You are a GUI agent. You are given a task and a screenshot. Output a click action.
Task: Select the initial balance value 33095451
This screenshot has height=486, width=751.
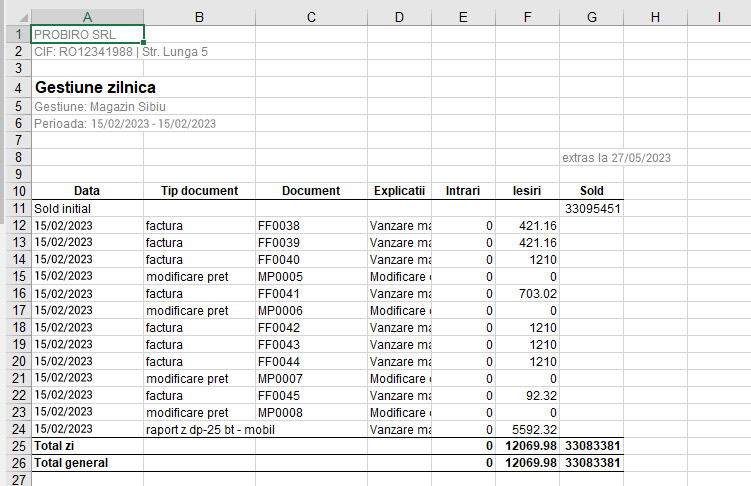pos(594,209)
